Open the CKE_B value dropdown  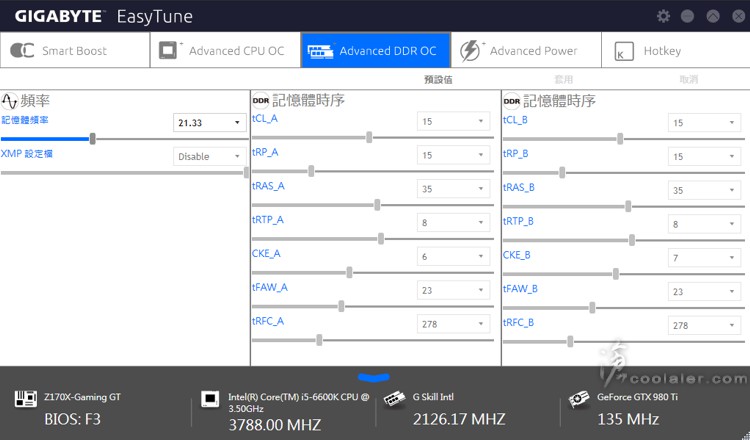[x=704, y=258]
